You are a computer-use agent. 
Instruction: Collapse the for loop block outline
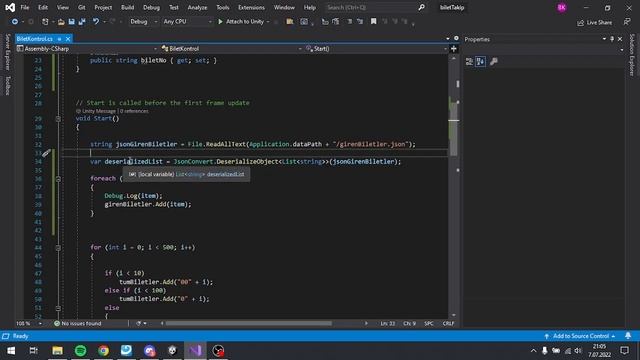[58, 248]
